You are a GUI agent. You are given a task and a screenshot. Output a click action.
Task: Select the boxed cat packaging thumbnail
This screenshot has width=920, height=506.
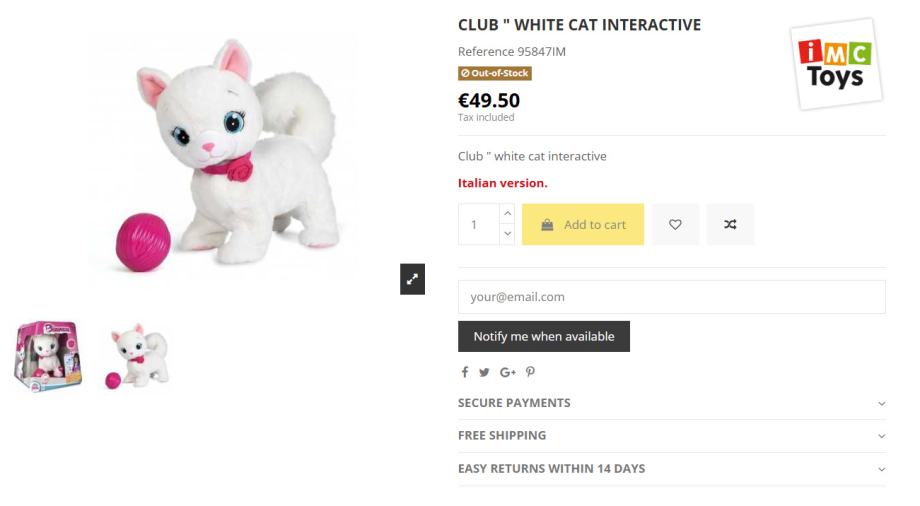click(x=48, y=356)
